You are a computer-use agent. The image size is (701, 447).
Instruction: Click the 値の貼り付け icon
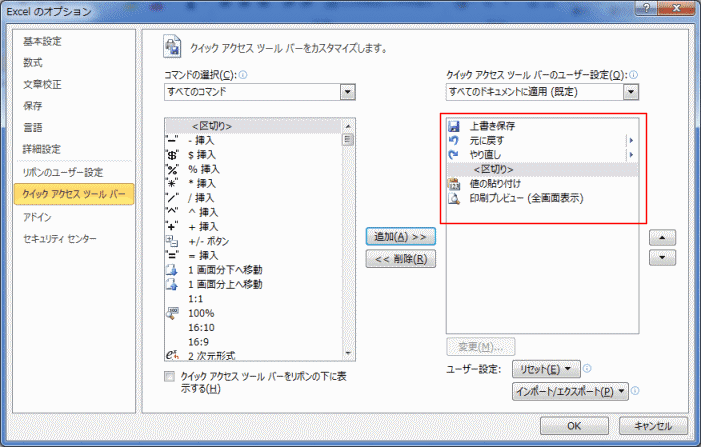(454, 184)
